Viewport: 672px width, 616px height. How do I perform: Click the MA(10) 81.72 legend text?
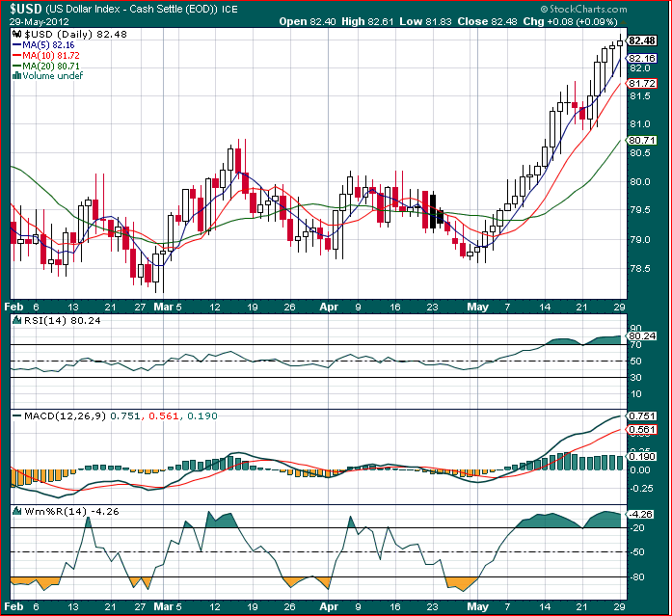coord(50,55)
